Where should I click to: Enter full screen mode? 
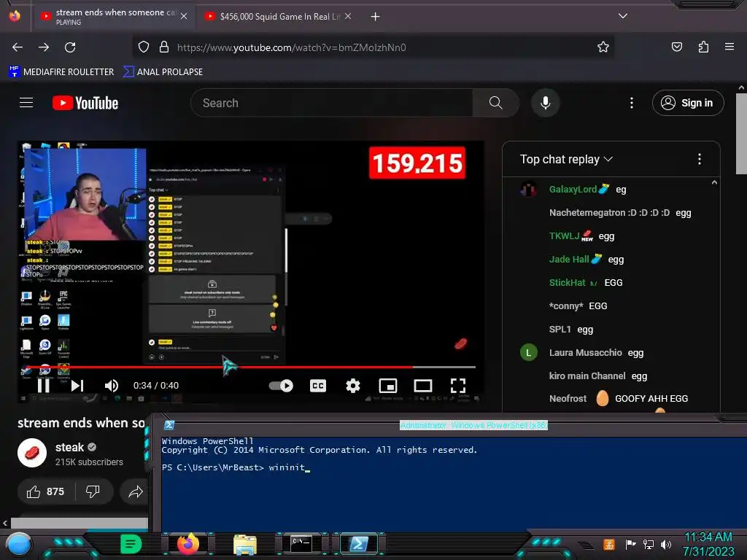458,386
